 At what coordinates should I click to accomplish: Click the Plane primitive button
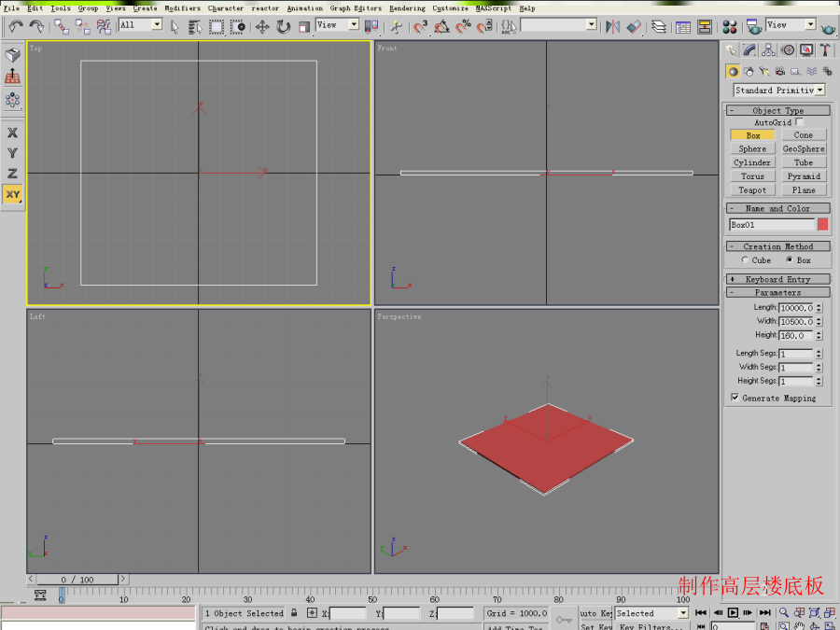click(804, 190)
